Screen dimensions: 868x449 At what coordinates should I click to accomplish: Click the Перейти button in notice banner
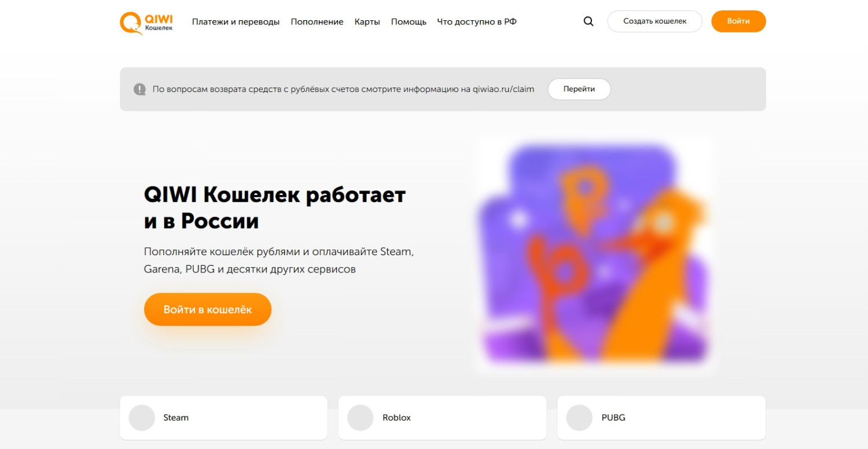(x=579, y=89)
